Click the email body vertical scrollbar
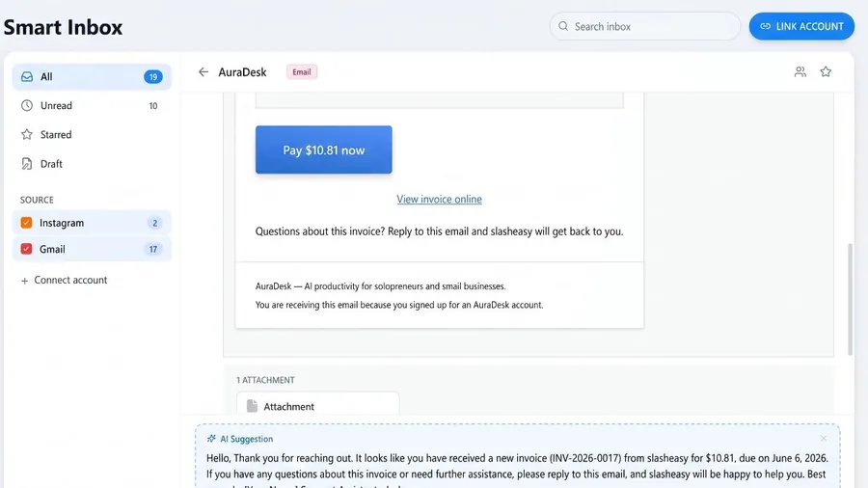The width and height of the screenshot is (868, 488). click(x=851, y=299)
